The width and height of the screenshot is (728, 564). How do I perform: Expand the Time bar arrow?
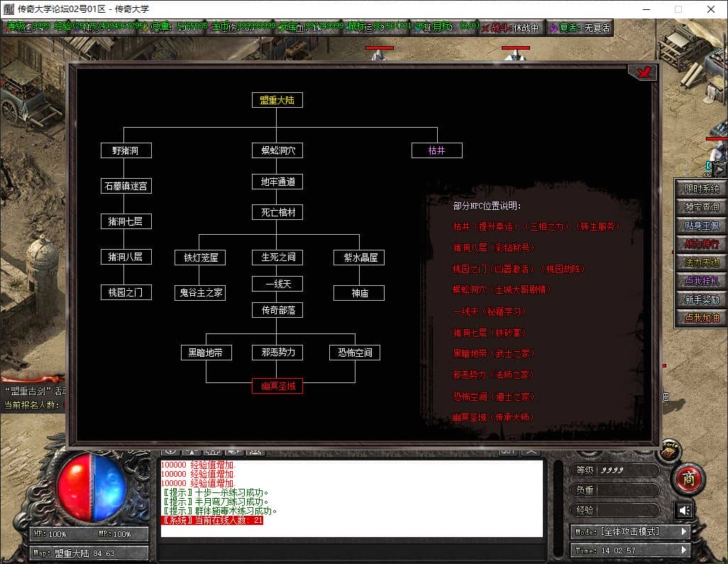684,550
